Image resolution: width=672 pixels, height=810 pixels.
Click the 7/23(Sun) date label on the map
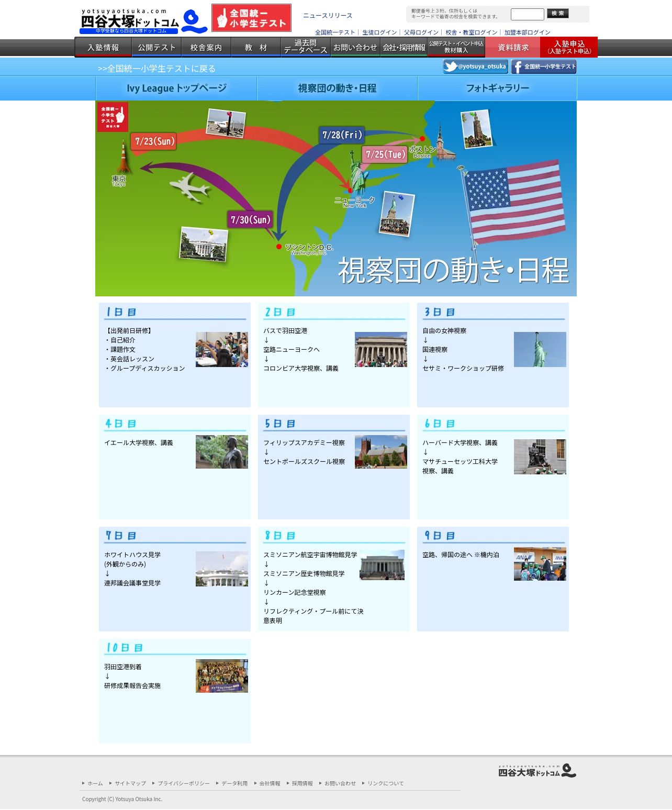pyautogui.click(x=154, y=141)
